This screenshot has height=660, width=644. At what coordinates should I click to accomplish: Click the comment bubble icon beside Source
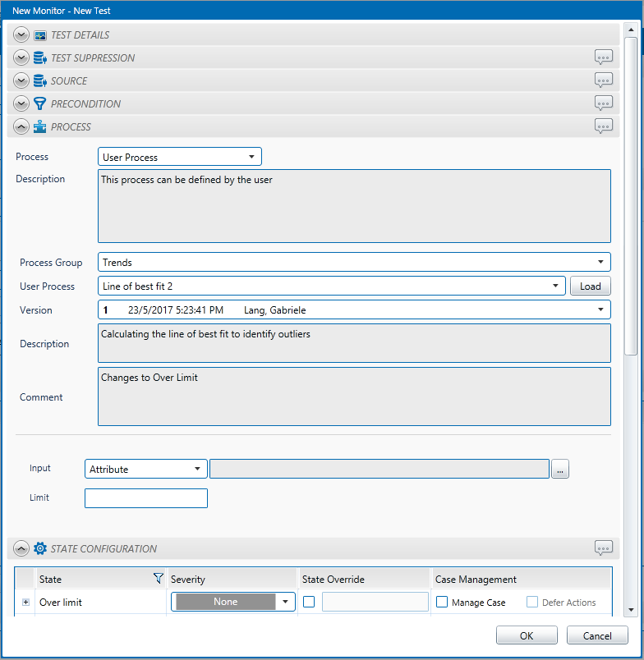coord(604,80)
